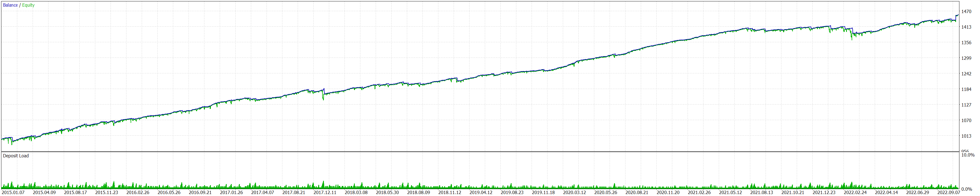The width and height of the screenshot is (980, 196).
Task: Click the 2022.09.07 date label
Action: click(x=949, y=193)
